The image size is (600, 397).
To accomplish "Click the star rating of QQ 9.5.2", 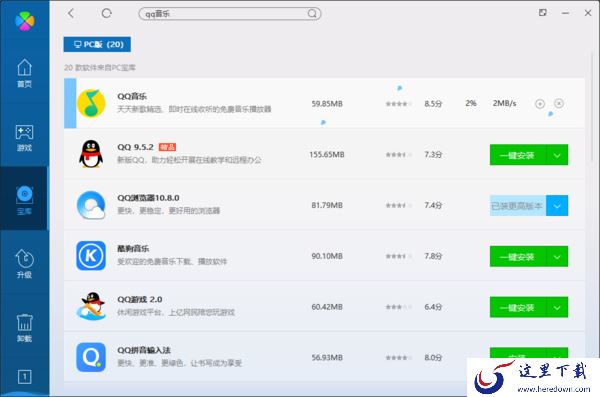I will tap(399, 155).
